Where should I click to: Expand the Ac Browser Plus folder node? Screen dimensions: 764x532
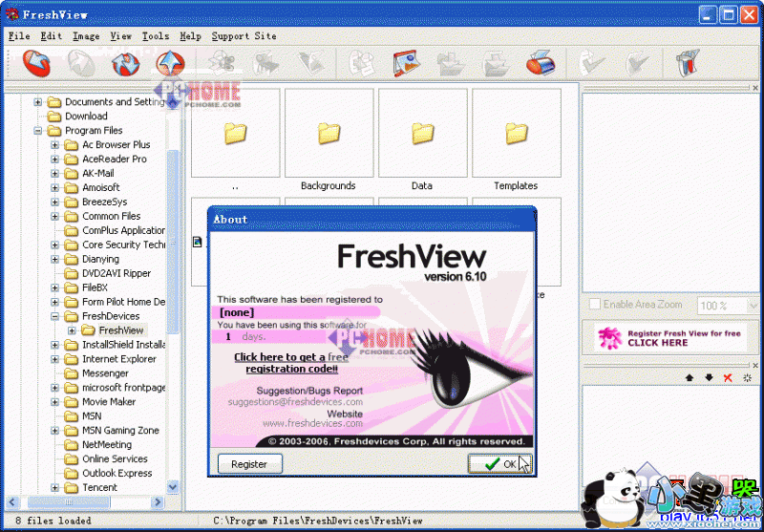[x=54, y=144]
